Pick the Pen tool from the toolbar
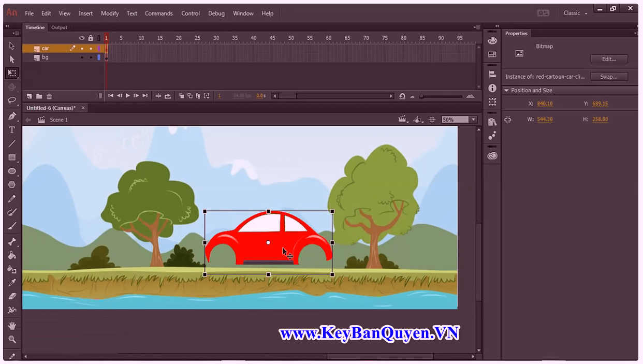Viewport: 643px width, 364px height. pyautogui.click(x=12, y=116)
